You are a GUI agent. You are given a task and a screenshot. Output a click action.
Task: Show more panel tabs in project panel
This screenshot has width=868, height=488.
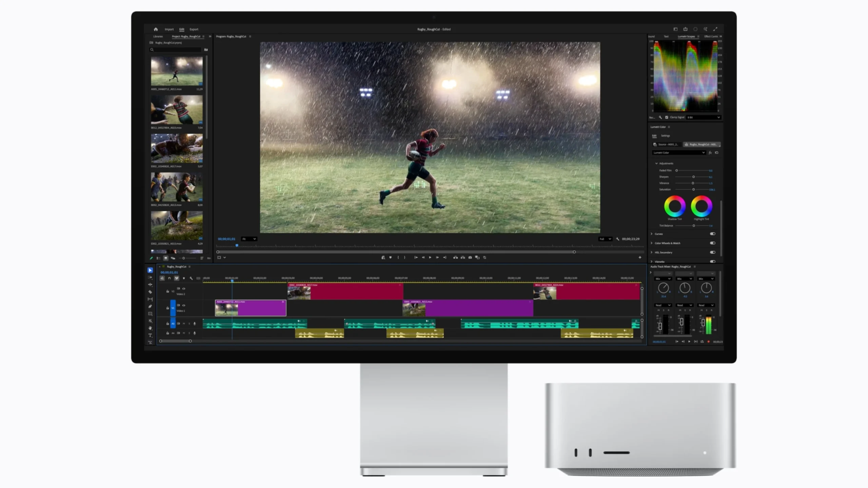(x=210, y=36)
